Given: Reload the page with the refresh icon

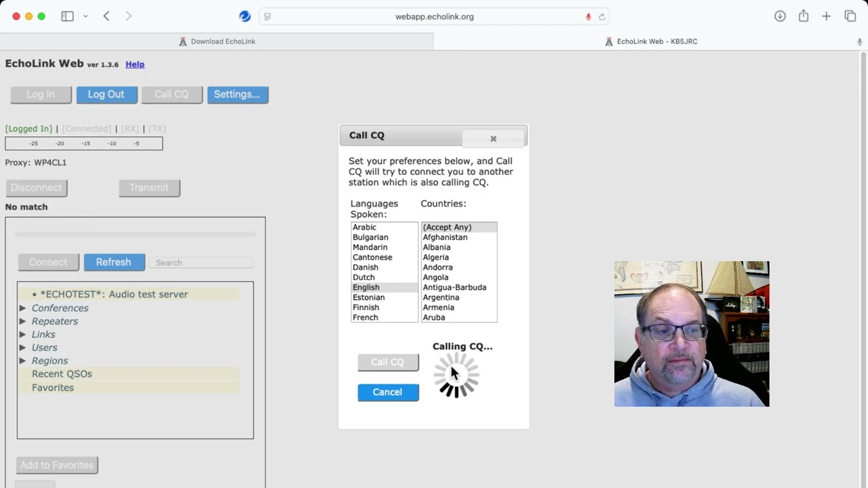Looking at the screenshot, I should click(601, 16).
